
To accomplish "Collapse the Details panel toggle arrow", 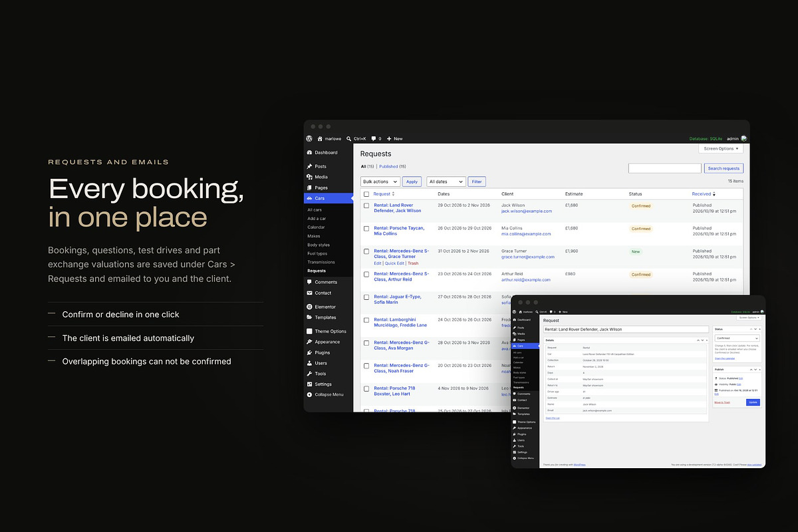I will point(707,340).
